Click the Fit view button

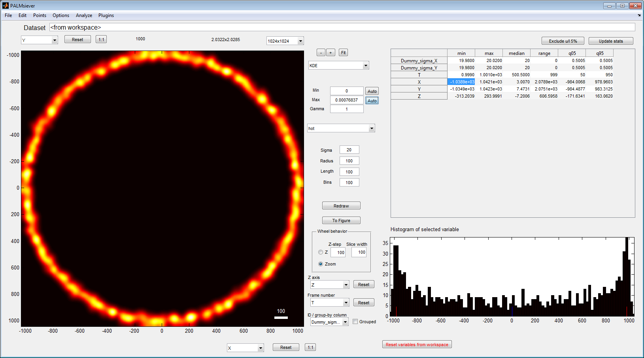tap(343, 53)
